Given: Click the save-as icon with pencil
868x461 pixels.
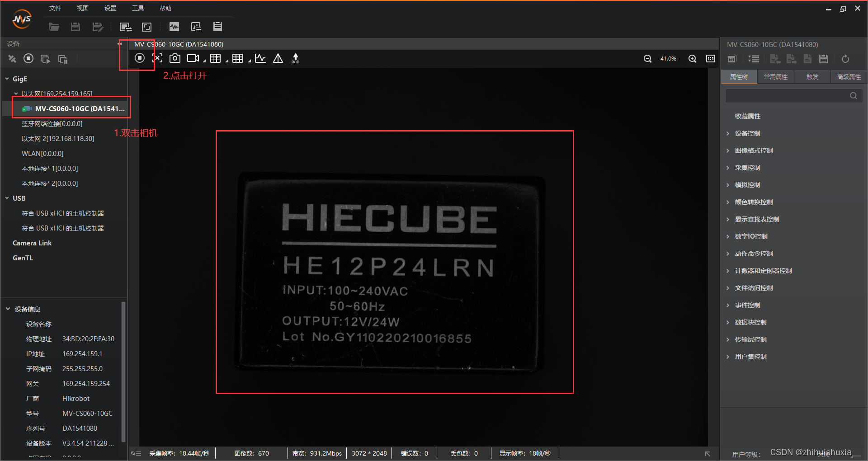Looking at the screenshot, I should click(x=98, y=27).
